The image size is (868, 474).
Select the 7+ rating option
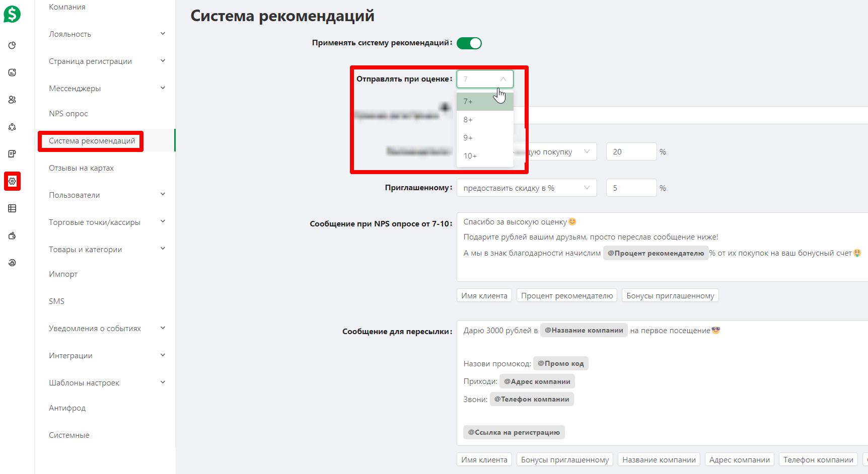coord(485,102)
